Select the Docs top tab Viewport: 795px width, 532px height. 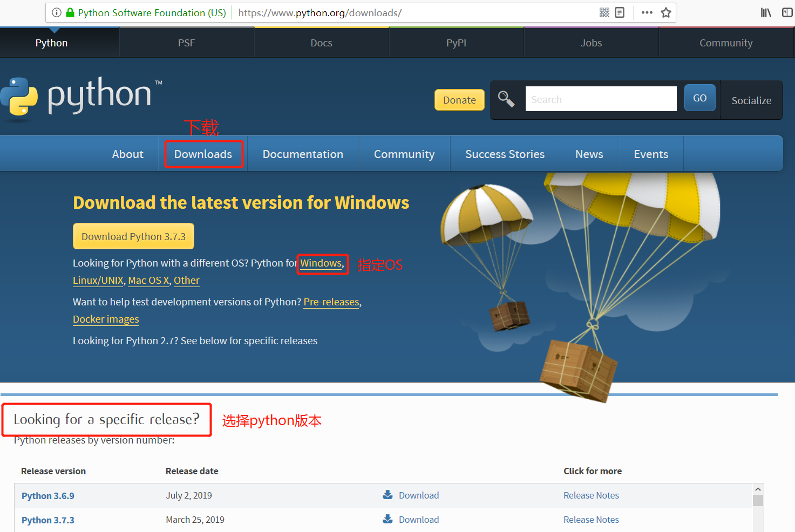[321, 43]
